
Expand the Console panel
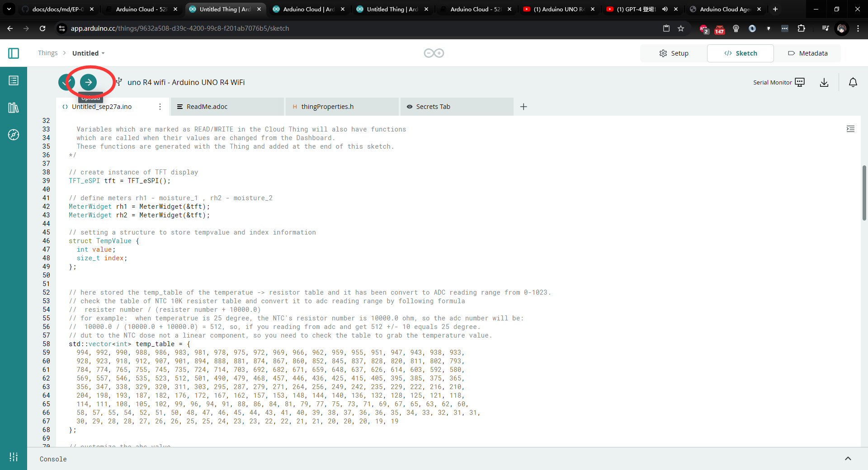[848, 459]
